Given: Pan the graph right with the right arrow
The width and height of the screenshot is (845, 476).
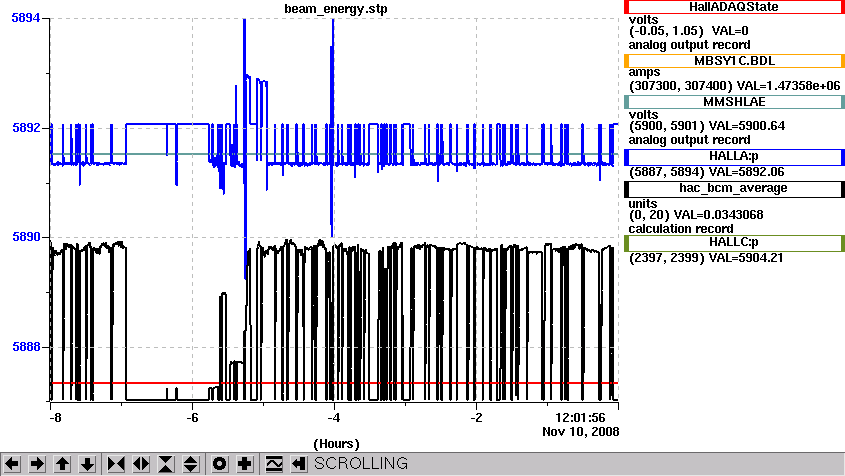Looking at the screenshot, I should (37, 464).
